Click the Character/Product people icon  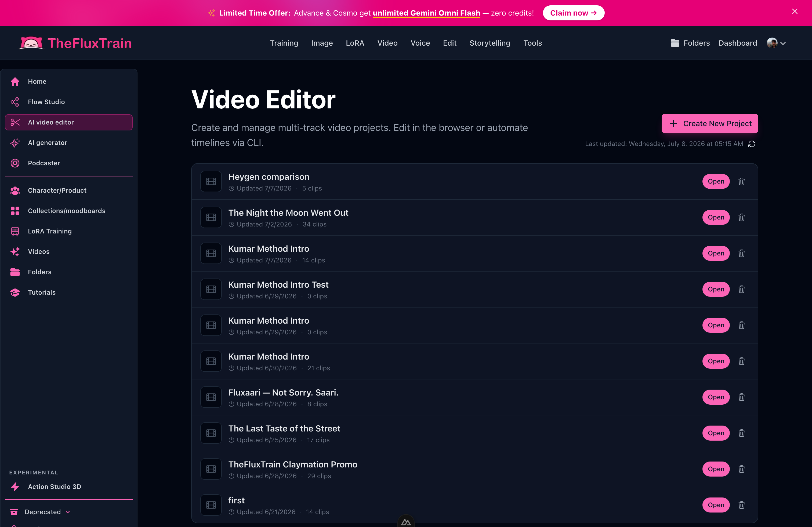[x=15, y=191]
